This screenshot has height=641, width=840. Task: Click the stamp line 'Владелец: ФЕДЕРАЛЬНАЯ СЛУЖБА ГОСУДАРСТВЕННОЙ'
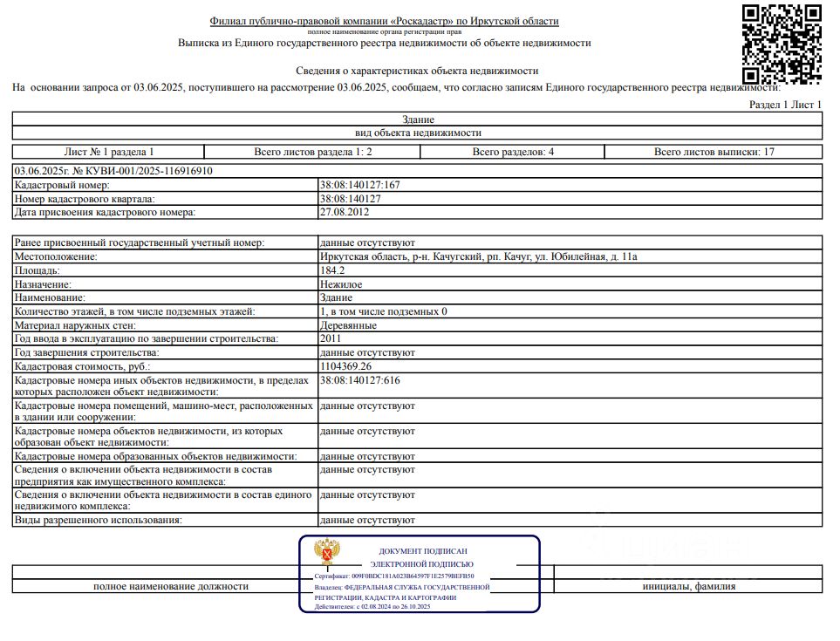point(402,588)
